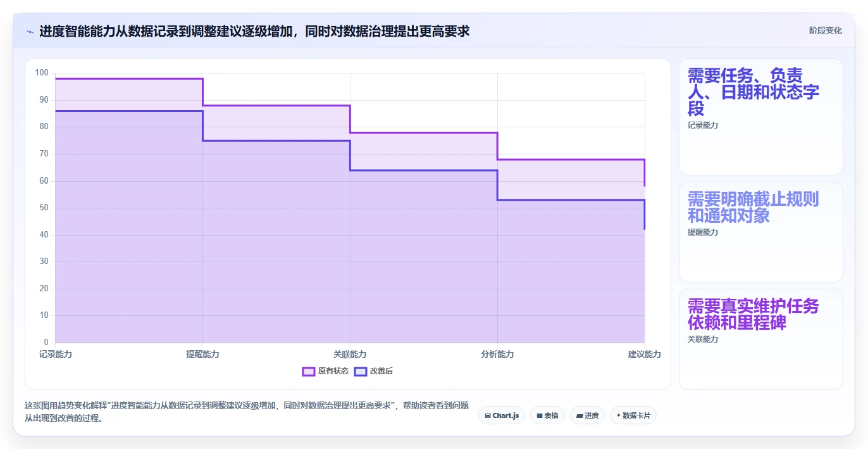Toggle the 原有状态 legend swatch
868x449 pixels.
309,371
